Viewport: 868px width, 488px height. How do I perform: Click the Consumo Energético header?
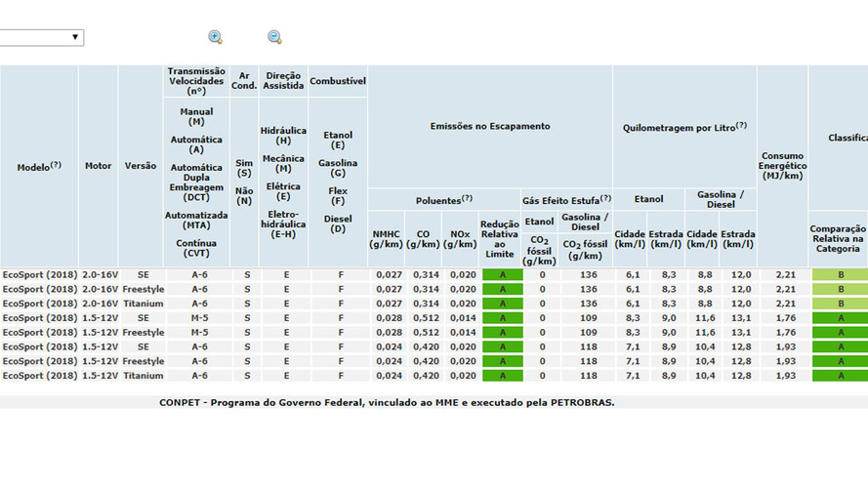(x=782, y=166)
